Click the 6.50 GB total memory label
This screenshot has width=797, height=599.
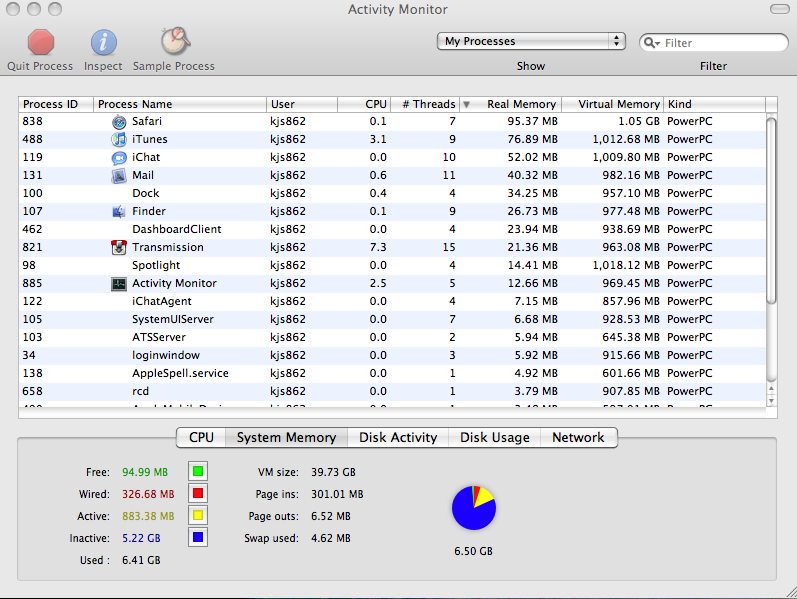[x=474, y=551]
